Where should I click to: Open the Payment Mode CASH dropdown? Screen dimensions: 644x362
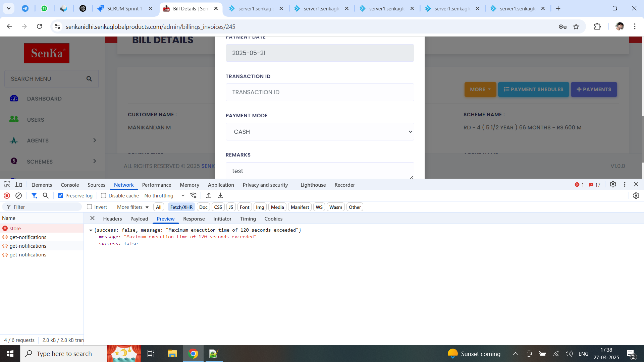click(x=320, y=132)
